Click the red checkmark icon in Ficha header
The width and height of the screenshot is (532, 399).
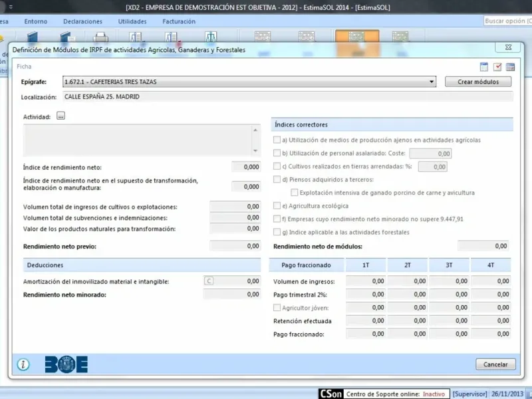click(x=497, y=67)
